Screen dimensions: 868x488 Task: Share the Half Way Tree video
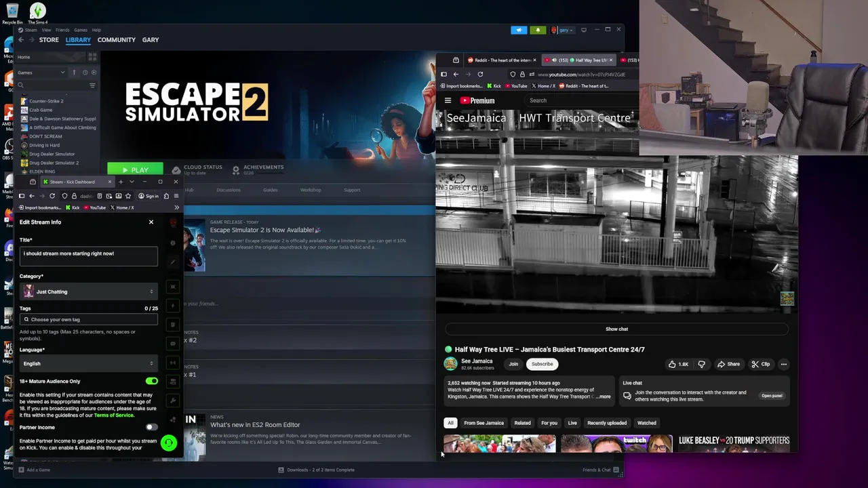pos(729,364)
